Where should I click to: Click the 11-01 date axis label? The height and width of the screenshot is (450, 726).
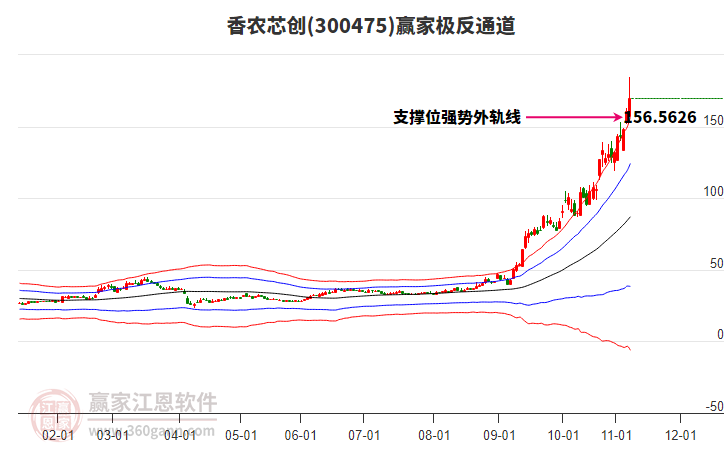616,435
